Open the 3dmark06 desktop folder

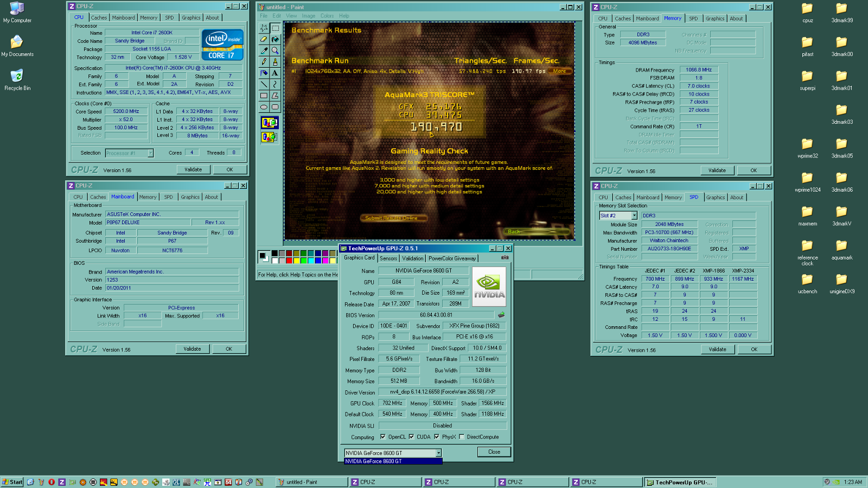pyautogui.click(x=841, y=181)
